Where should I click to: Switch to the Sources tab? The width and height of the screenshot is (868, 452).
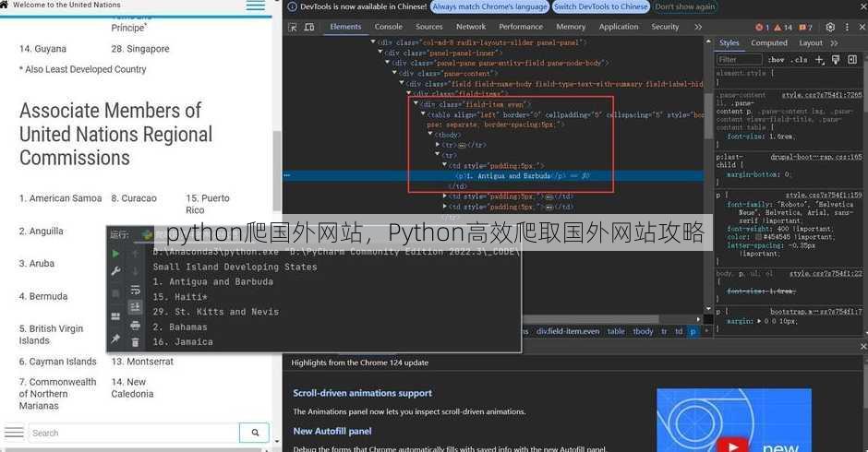[429, 27]
